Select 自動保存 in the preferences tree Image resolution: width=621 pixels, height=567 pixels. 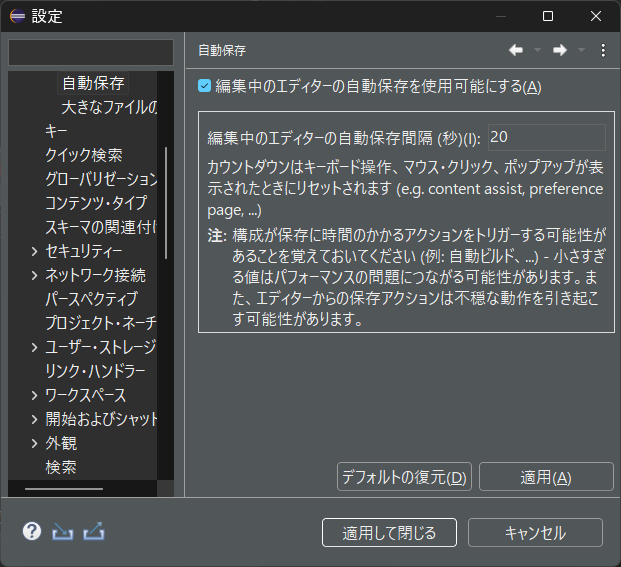coord(93,83)
